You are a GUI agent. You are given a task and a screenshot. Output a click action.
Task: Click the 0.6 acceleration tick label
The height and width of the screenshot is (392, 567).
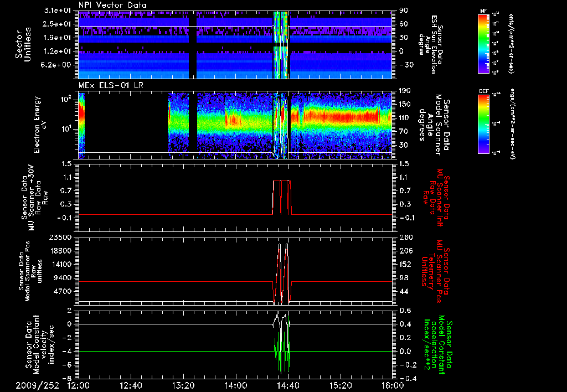pyautogui.click(x=406, y=310)
